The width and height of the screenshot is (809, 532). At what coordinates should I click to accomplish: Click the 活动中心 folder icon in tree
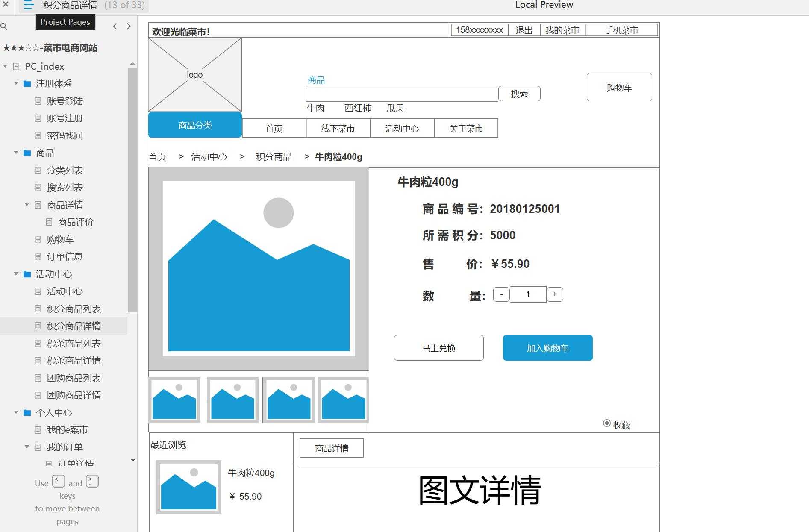[x=27, y=274]
